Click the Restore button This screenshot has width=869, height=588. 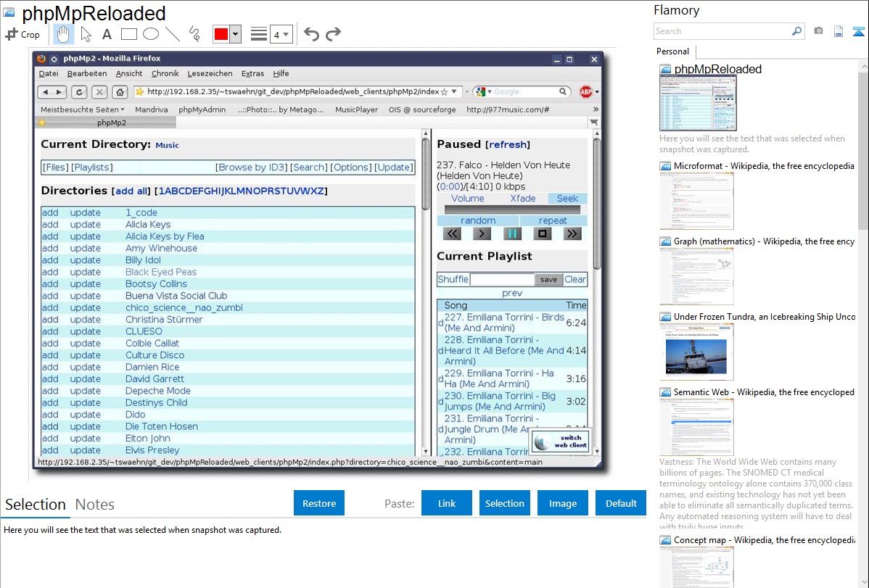pyautogui.click(x=319, y=503)
